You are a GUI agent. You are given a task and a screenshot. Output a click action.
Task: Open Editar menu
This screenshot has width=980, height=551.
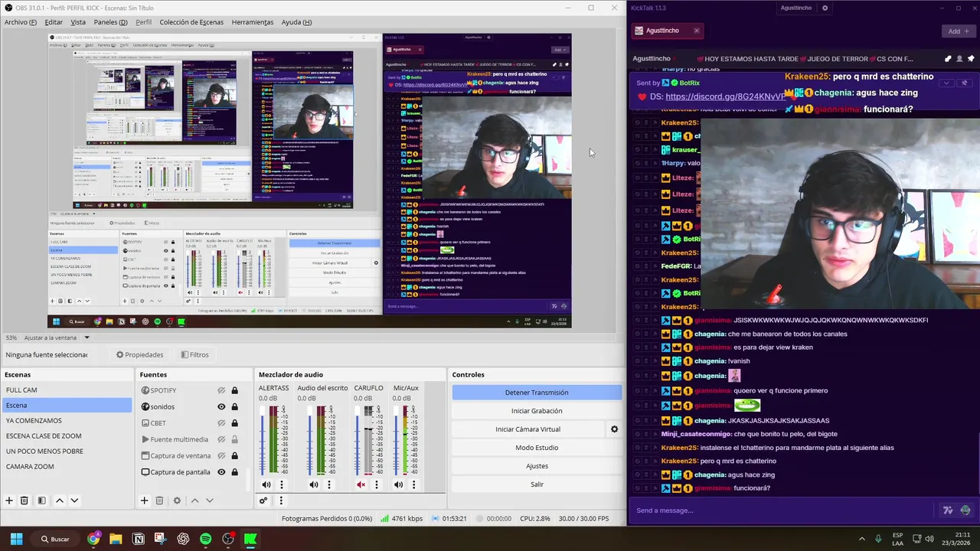(x=54, y=22)
